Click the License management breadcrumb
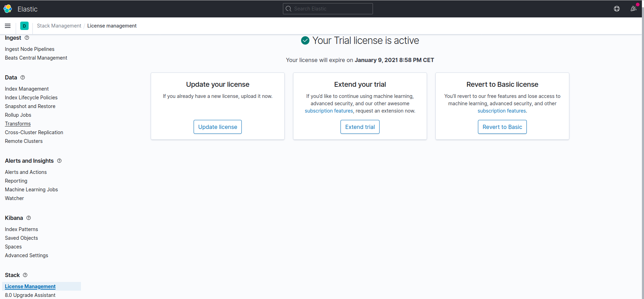 (x=112, y=26)
